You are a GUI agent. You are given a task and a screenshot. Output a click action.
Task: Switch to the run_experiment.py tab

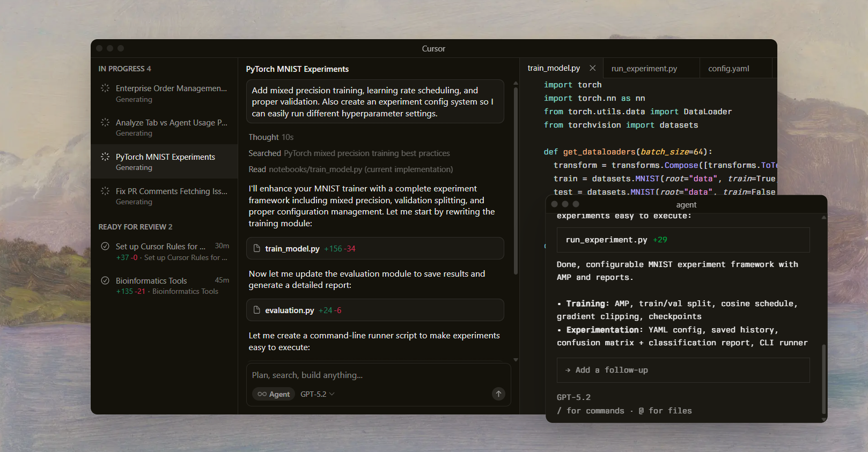[644, 69]
